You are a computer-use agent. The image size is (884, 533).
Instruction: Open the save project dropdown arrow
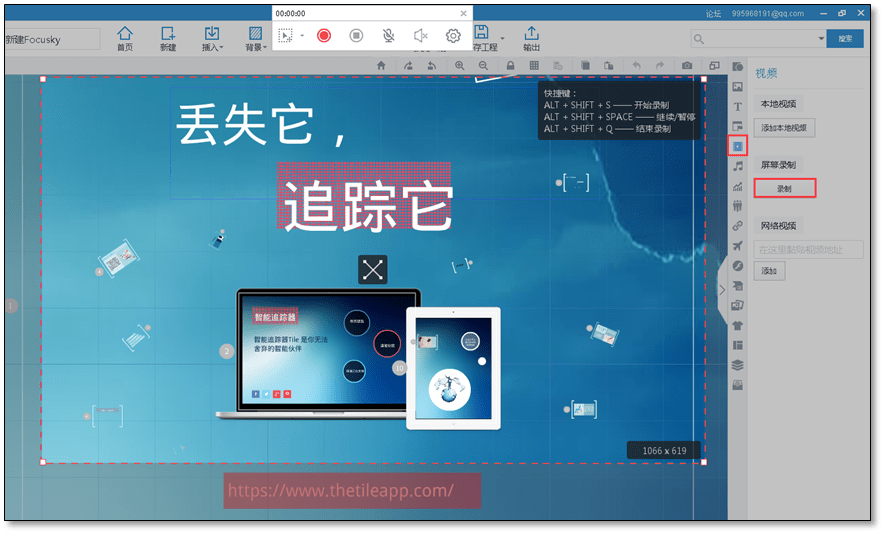click(x=502, y=38)
